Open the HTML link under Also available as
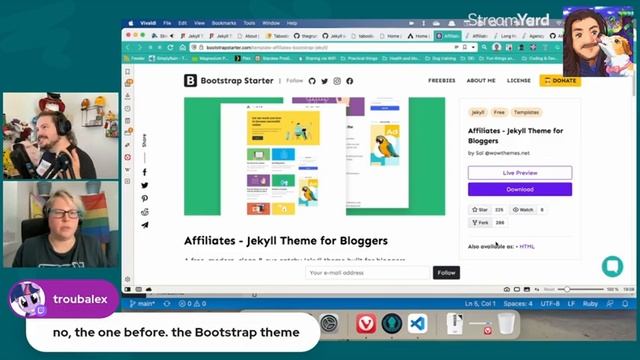Viewport: 640px width, 360px height. [527, 247]
